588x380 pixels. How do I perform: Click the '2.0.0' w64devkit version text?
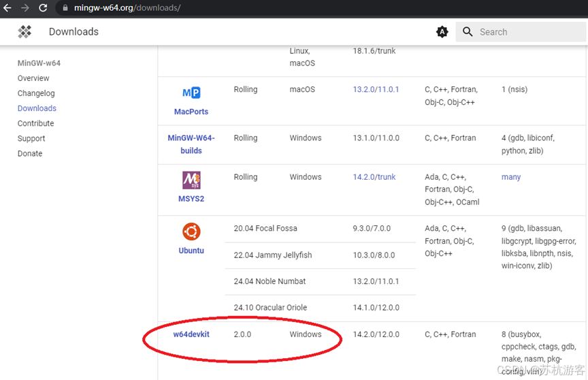point(243,334)
